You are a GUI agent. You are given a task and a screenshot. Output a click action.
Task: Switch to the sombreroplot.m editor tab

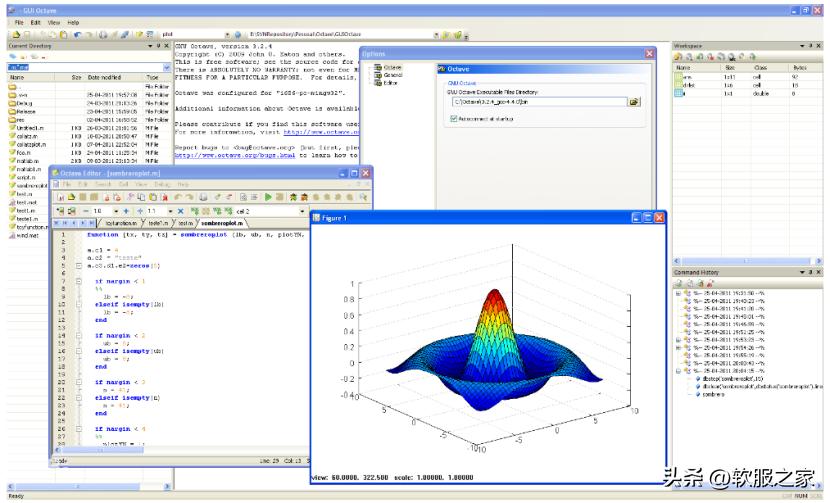222,223
